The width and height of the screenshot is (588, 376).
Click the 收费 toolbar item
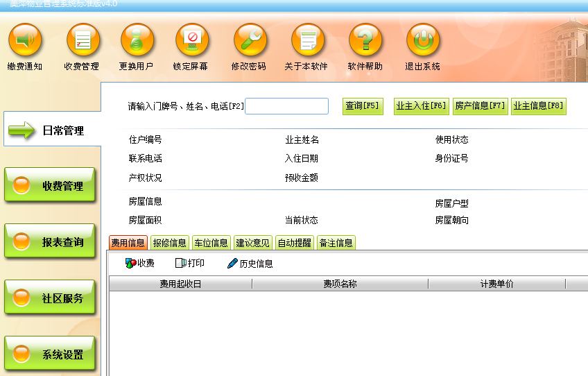point(139,264)
